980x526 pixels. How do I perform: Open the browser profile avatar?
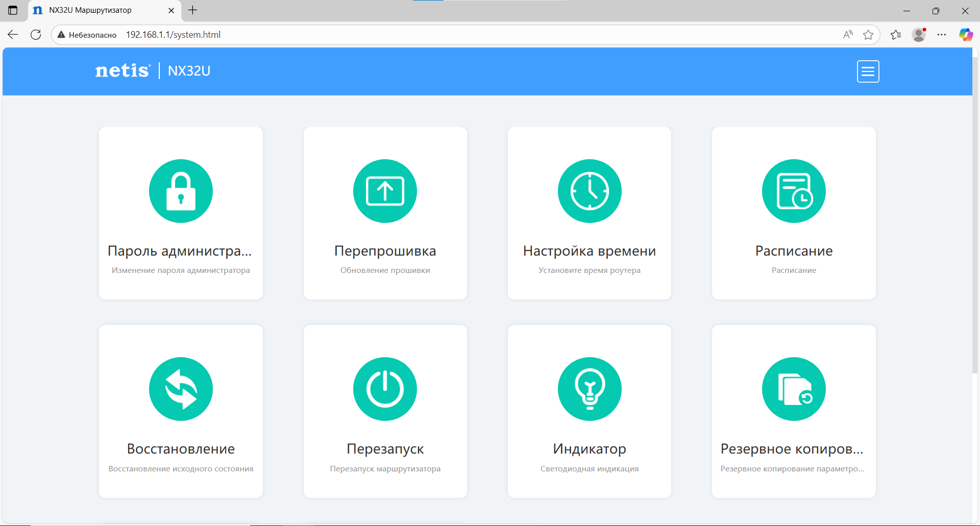point(919,35)
